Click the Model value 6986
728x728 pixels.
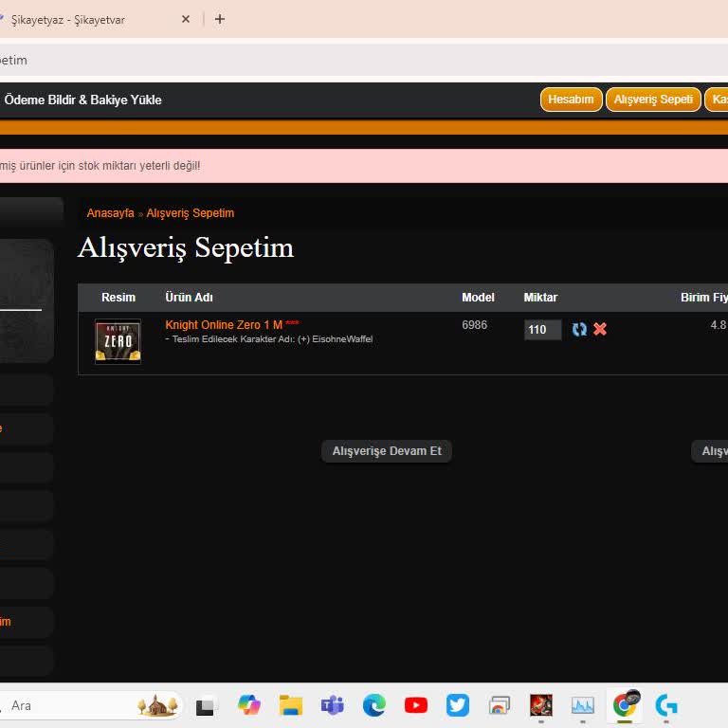point(475,325)
